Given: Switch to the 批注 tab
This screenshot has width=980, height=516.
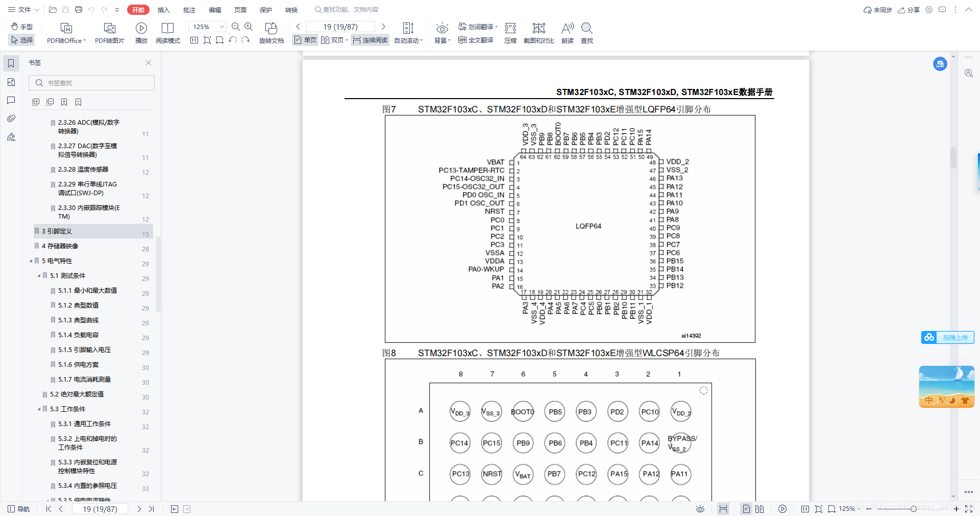Looking at the screenshot, I should coord(189,10).
